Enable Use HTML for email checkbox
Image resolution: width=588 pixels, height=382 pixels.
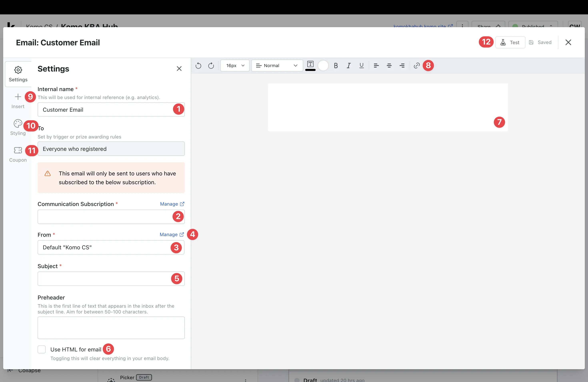click(42, 350)
